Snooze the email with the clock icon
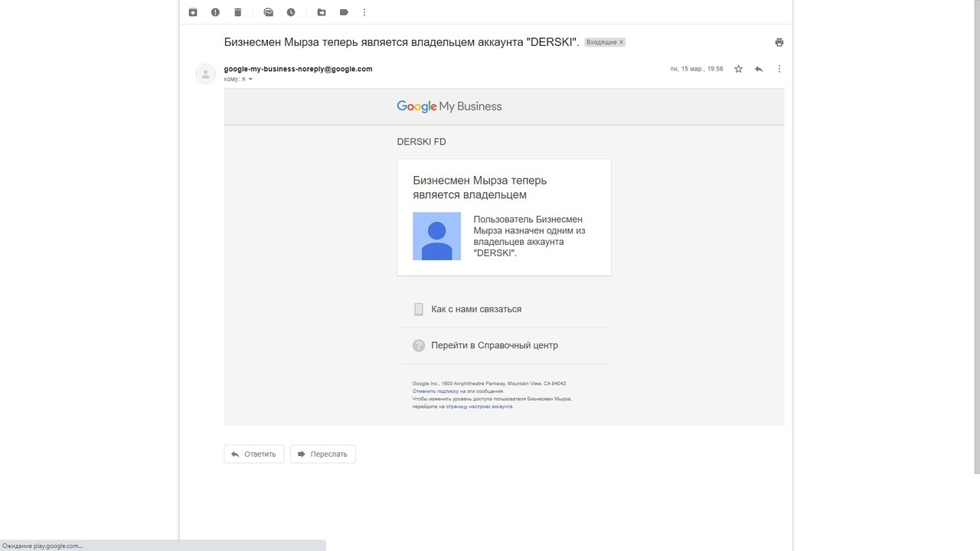The image size is (980, 551). click(x=291, y=12)
